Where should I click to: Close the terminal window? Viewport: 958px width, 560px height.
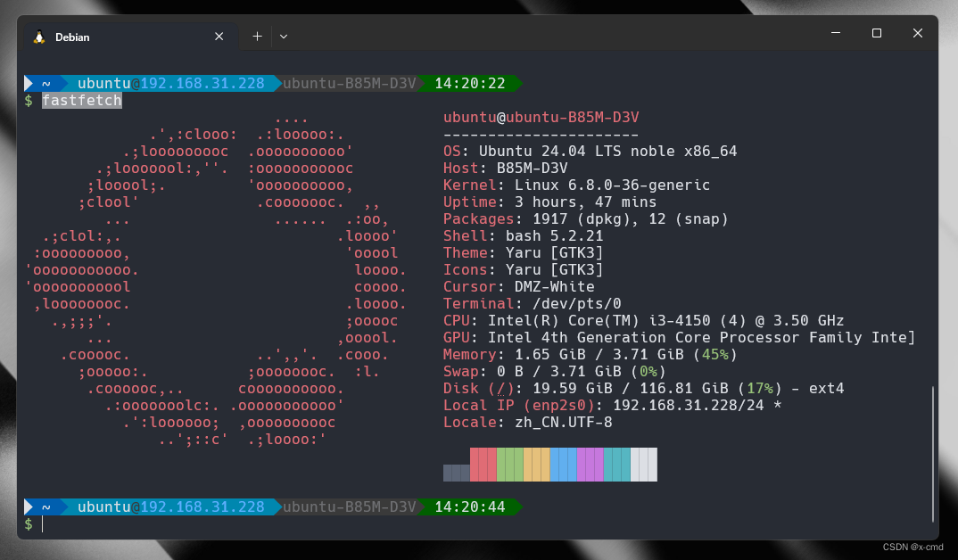[x=918, y=33]
